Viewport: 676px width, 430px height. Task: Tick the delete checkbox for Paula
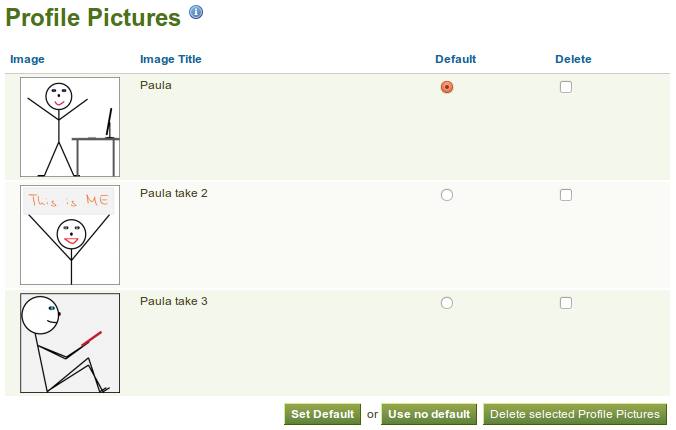[x=566, y=87]
